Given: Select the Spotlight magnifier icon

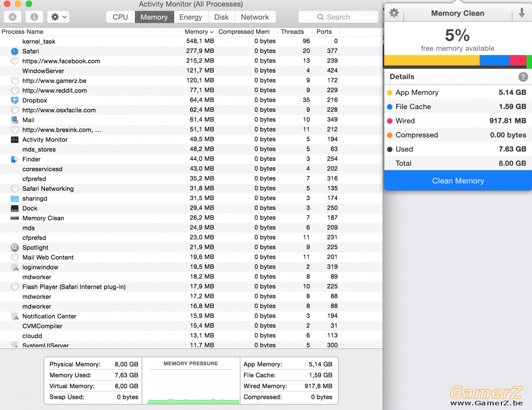Looking at the screenshot, I should 15,248.
